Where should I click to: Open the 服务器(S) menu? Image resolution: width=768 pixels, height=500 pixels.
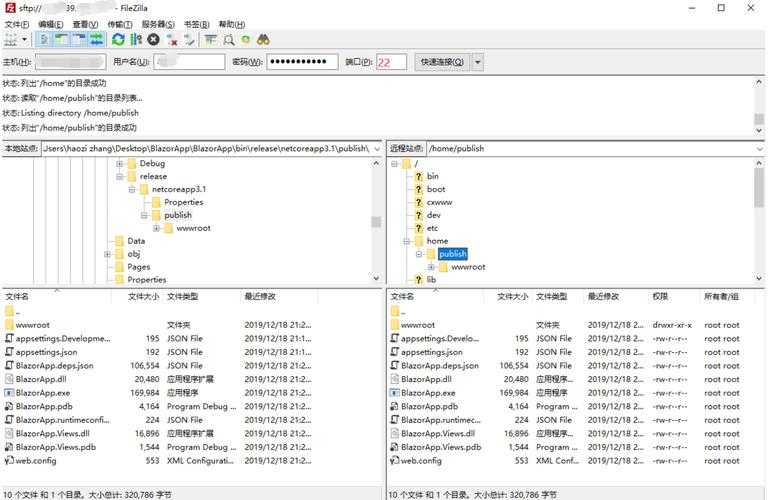point(158,24)
